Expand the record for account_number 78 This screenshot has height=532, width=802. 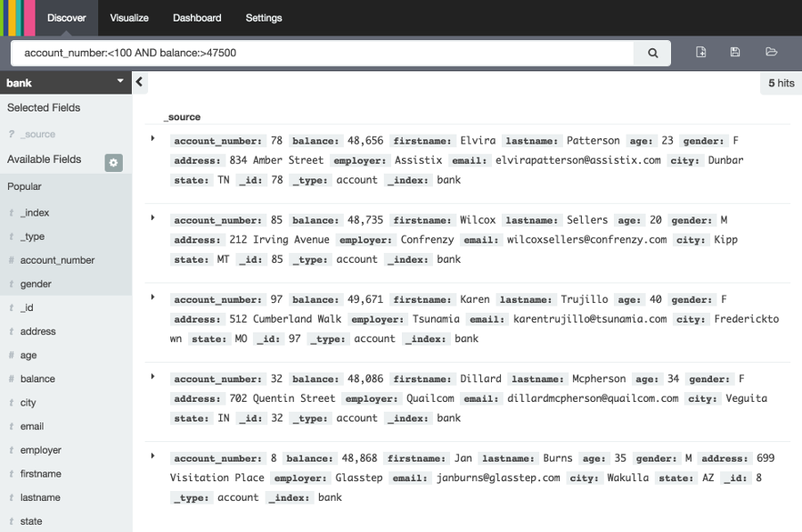coord(153,140)
